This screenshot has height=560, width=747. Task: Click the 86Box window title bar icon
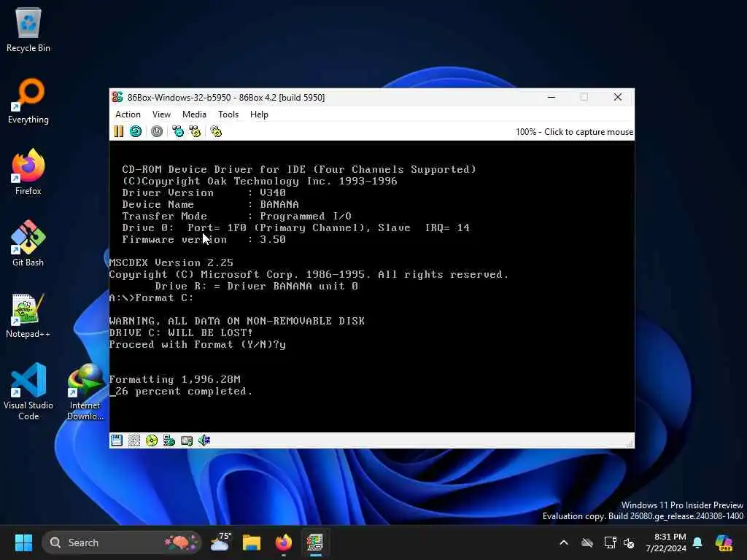point(117,97)
